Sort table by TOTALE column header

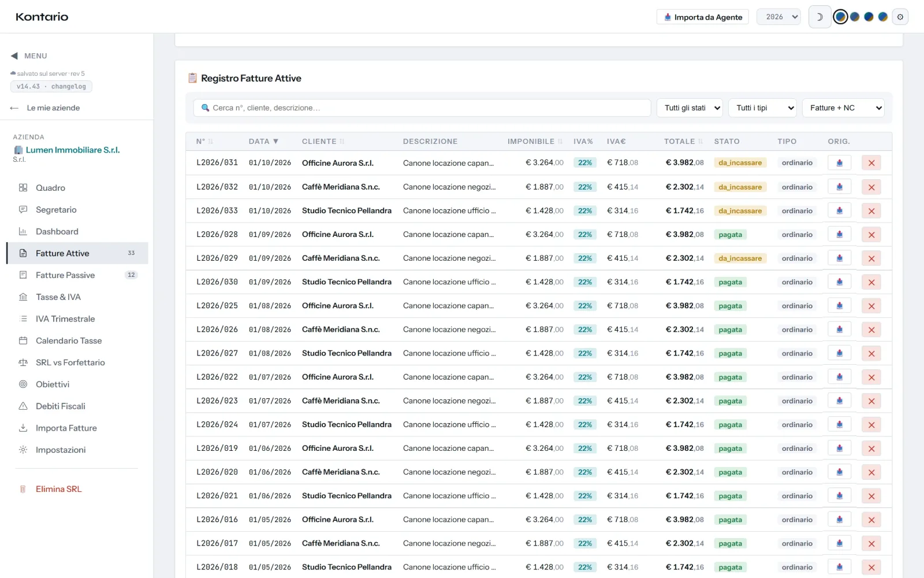pyautogui.click(x=683, y=142)
